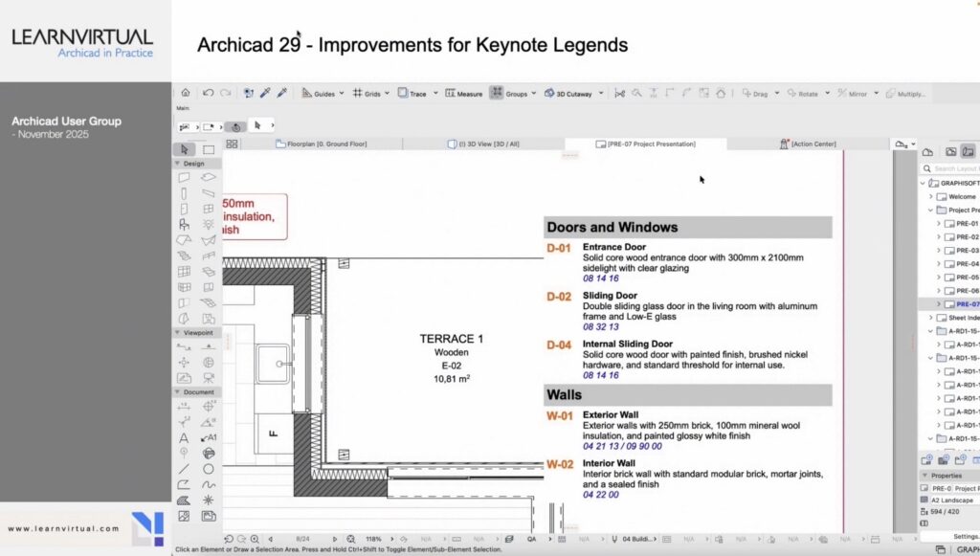Select the Column tool in Design toolbox
The height and width of the screenshot is (556, 980).
pyautogui.click(x=184, y=193)
